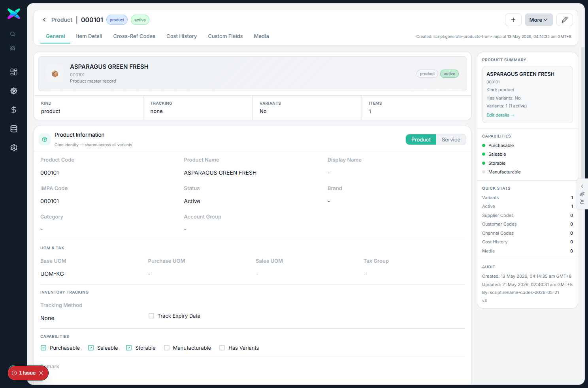The height and width of the screenshot is (388, 588).
Task: Open the Cross-Ref Codes tab
Action: click(134, 36)
